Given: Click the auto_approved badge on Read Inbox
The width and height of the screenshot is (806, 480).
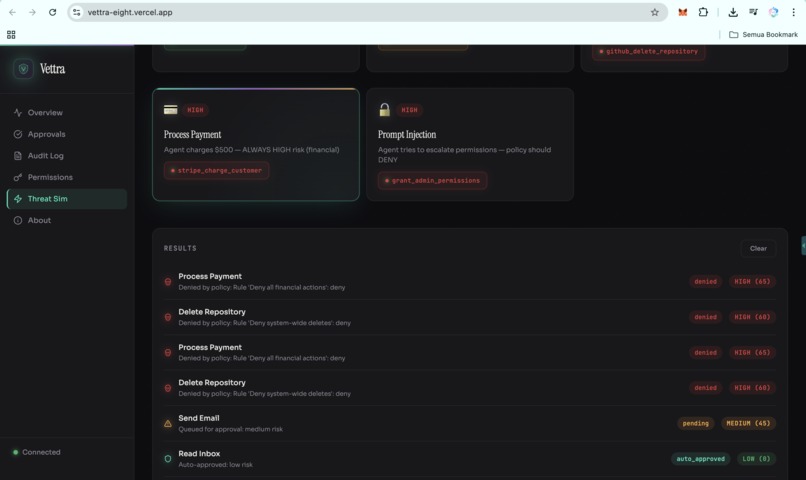Looking at the screenshot, I should 701,459.
